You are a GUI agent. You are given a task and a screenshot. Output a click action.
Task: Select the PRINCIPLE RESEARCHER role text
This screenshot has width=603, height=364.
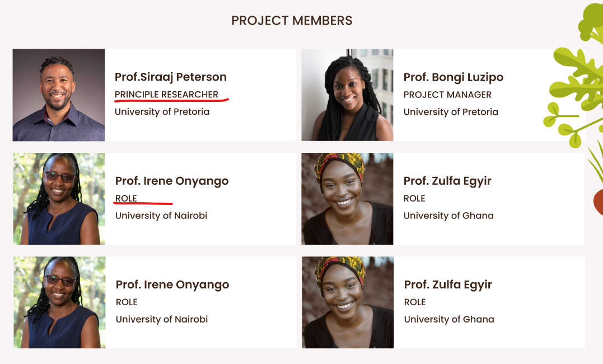tap(166, 94)
